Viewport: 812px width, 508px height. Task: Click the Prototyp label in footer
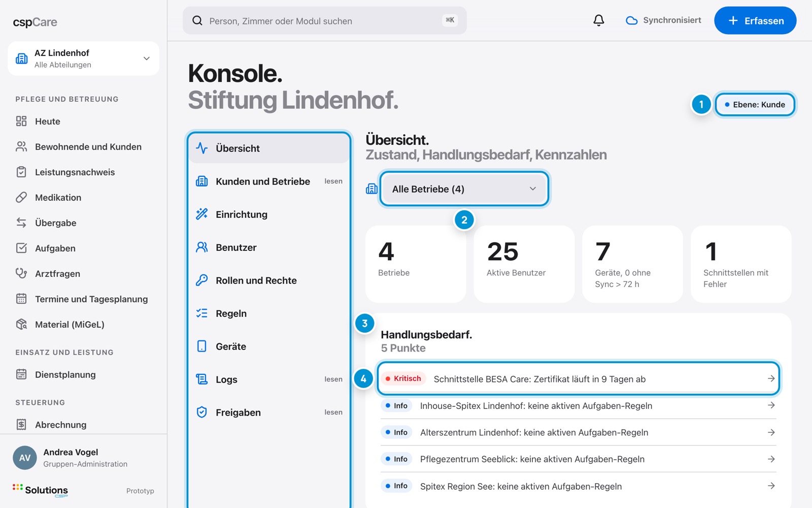(x=140, y=491)
